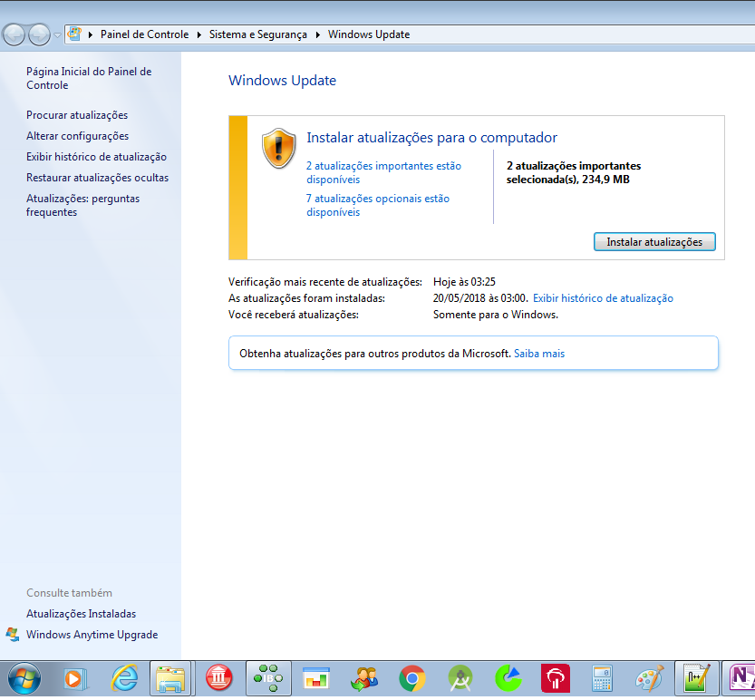Viewport: 755px width, 700px height.
Task: Click Instalar atualizações para o computador heading
Action: click(432, 138)
